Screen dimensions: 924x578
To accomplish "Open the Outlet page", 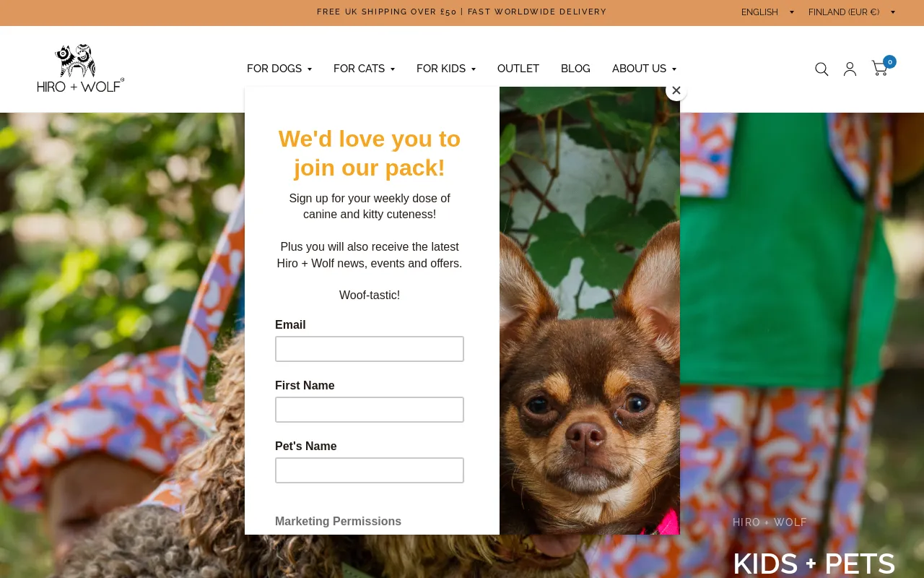I will point(518,69).
